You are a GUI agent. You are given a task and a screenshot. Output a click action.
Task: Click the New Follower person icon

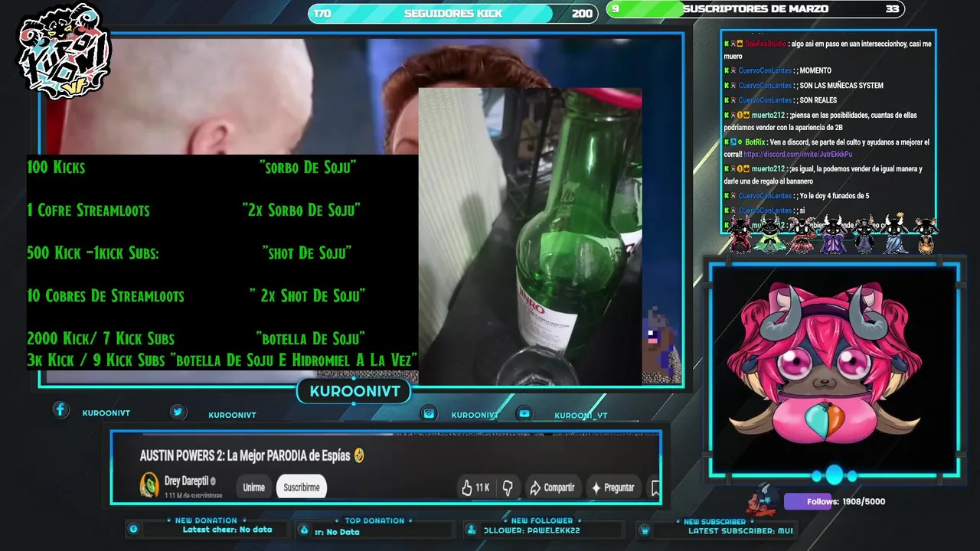coord(473,530)
